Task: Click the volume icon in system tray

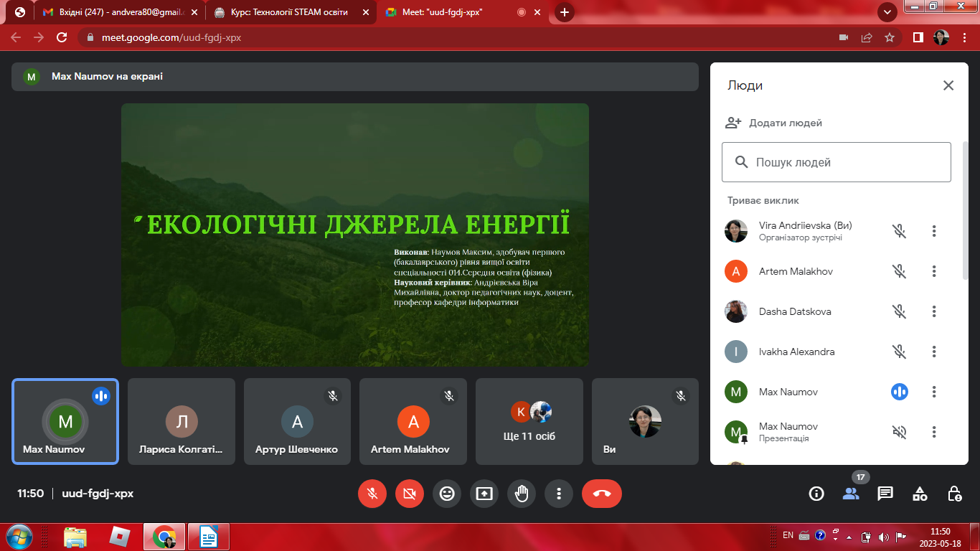Action: (x=882, y=537)
